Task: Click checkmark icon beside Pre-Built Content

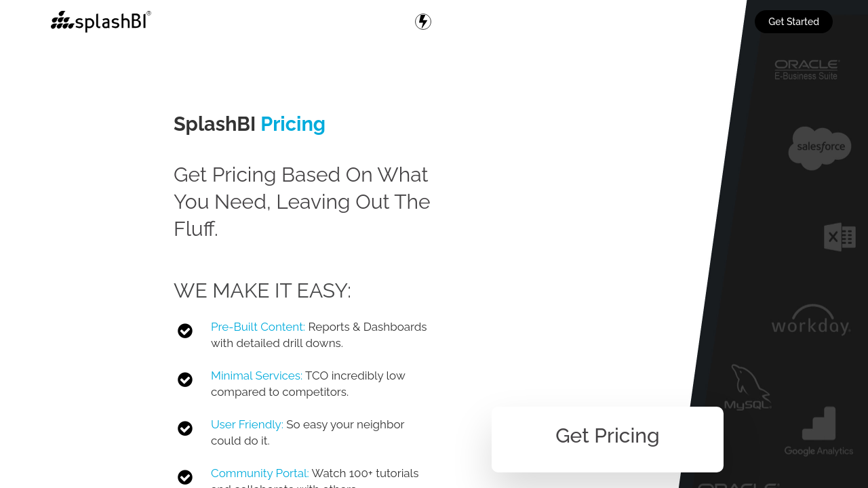Action: [x=185, y=331]
